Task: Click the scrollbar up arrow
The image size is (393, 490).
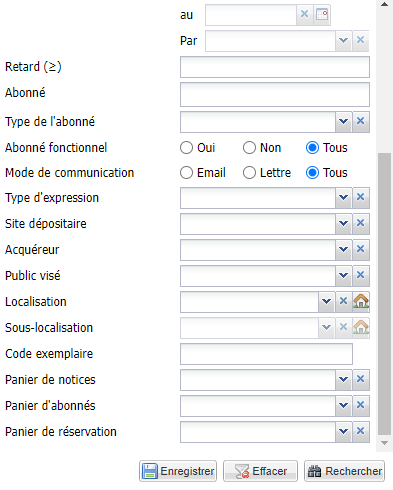Action: point(384,5)
